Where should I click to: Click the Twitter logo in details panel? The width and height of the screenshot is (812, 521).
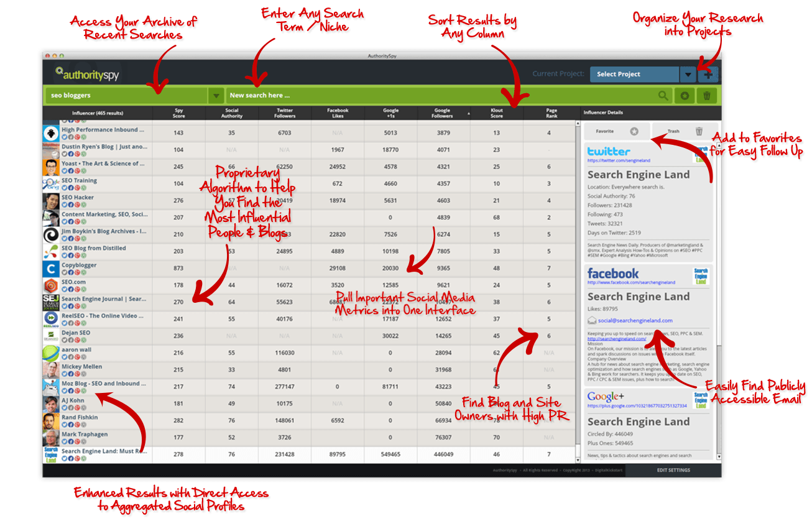pyautogui.click(x=609, y=151)
